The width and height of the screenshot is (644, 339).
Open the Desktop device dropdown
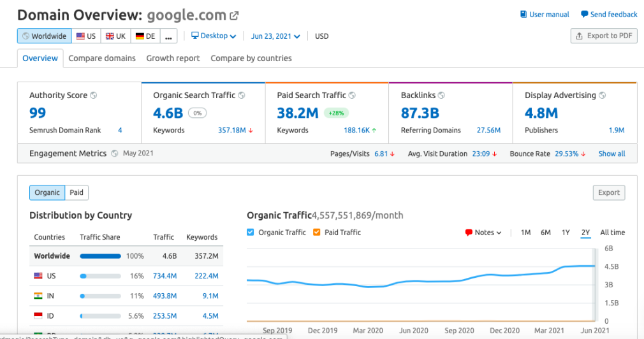(214, 36)
